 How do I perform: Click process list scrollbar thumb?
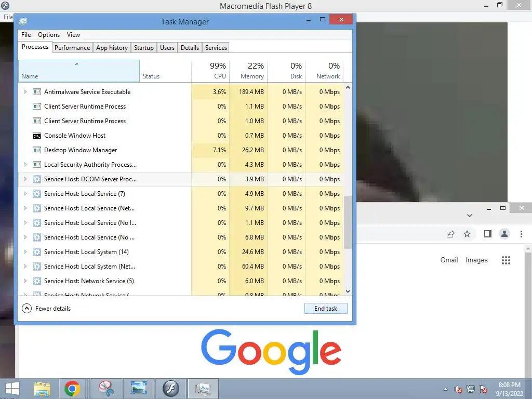click(348, 222)
